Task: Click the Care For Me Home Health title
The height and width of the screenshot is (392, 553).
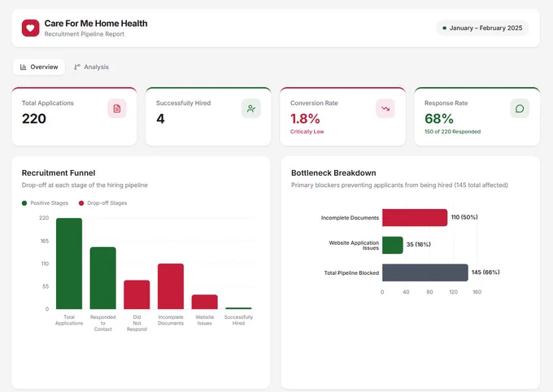Action: point(96,24)
